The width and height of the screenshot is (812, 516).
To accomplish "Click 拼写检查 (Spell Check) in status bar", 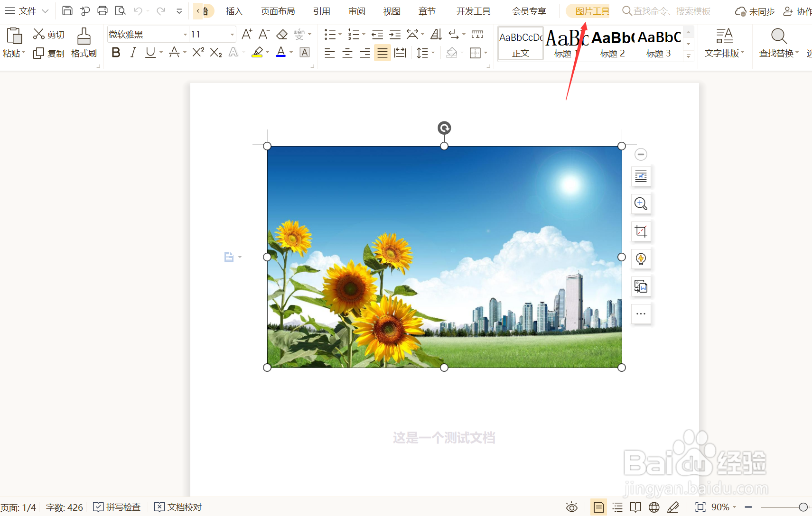I will (117, 507).
